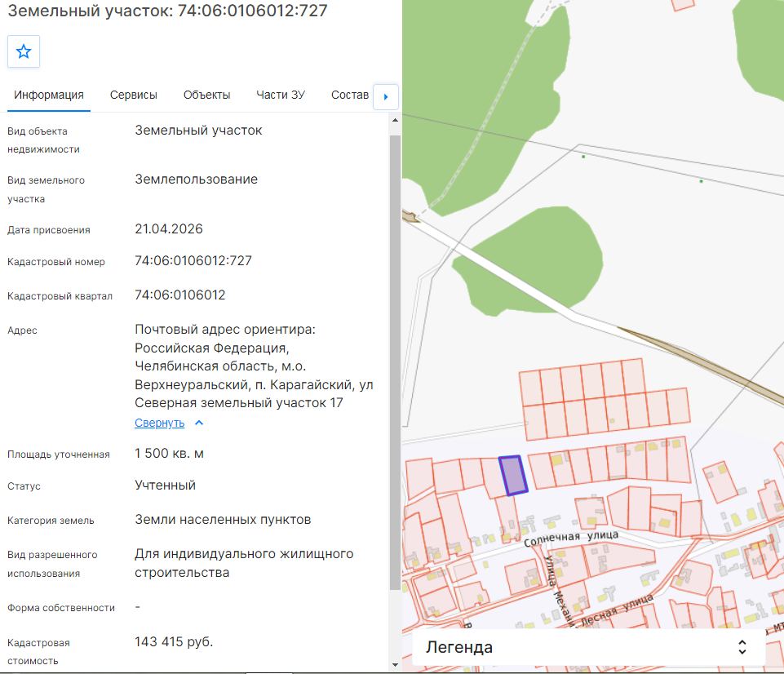This screenshot has height=674, width=784.
Task: Click the info panel vertical scrollbar thumb
Action: tap(395, 362)
